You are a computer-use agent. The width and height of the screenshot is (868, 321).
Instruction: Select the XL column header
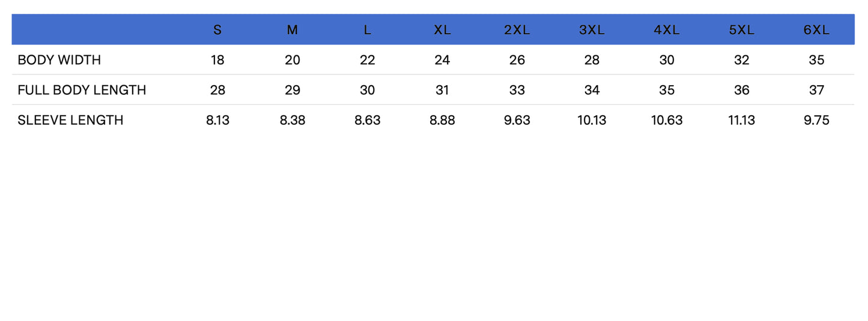pos(442,30)
